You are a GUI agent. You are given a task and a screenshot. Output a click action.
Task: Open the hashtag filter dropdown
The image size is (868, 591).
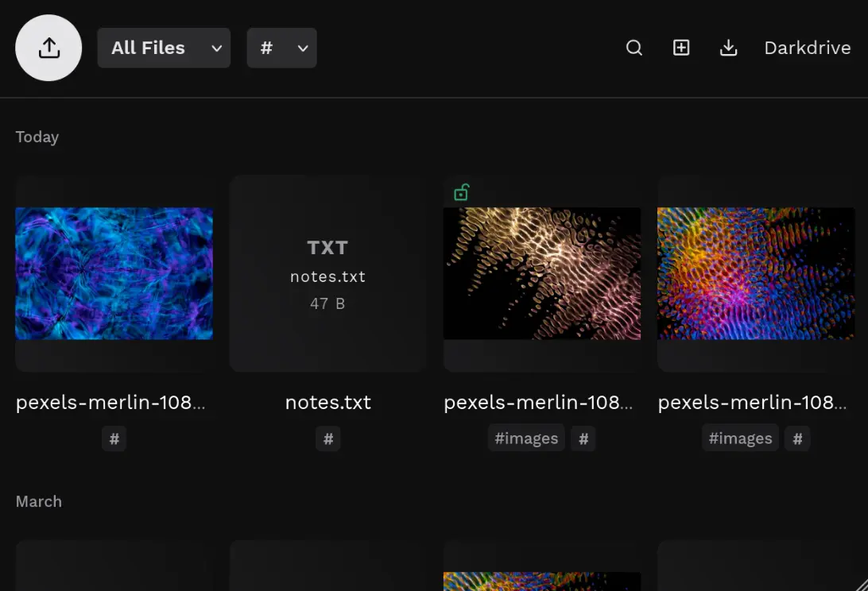click(281, 48)
